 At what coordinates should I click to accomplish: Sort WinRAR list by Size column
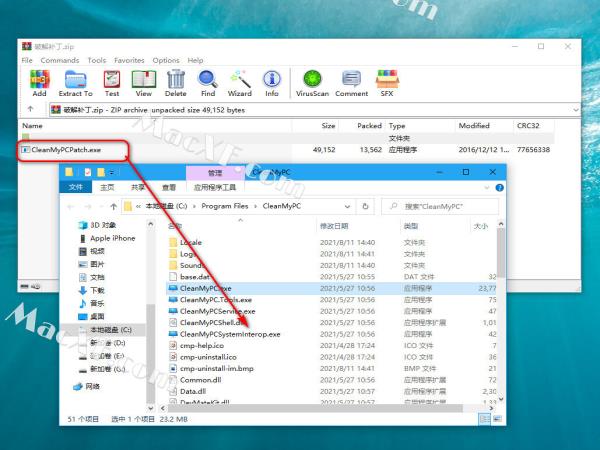pos(328,126)
